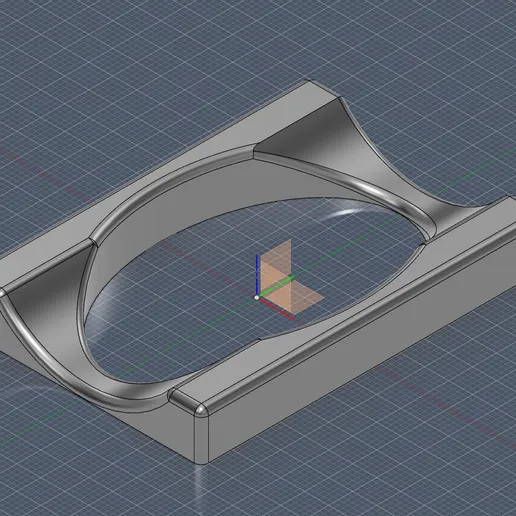This screenshot has width=516, height=516.
Task: Select the white origin point
Action: tap(257, 297)
